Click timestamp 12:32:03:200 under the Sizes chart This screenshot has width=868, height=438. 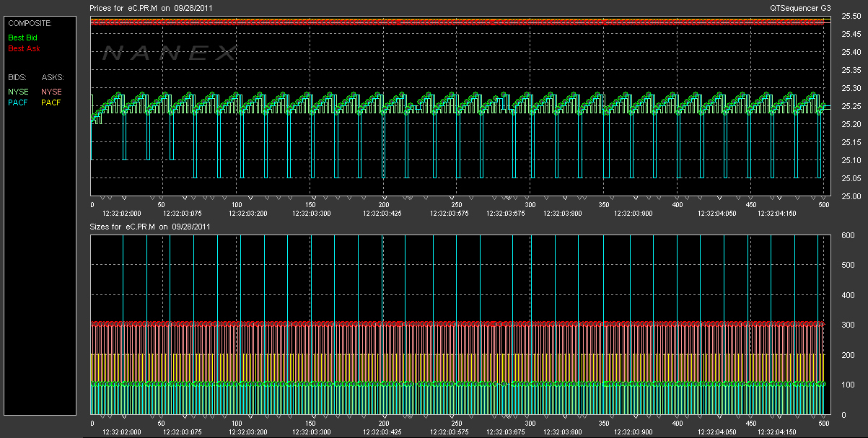tap(249, 432)
